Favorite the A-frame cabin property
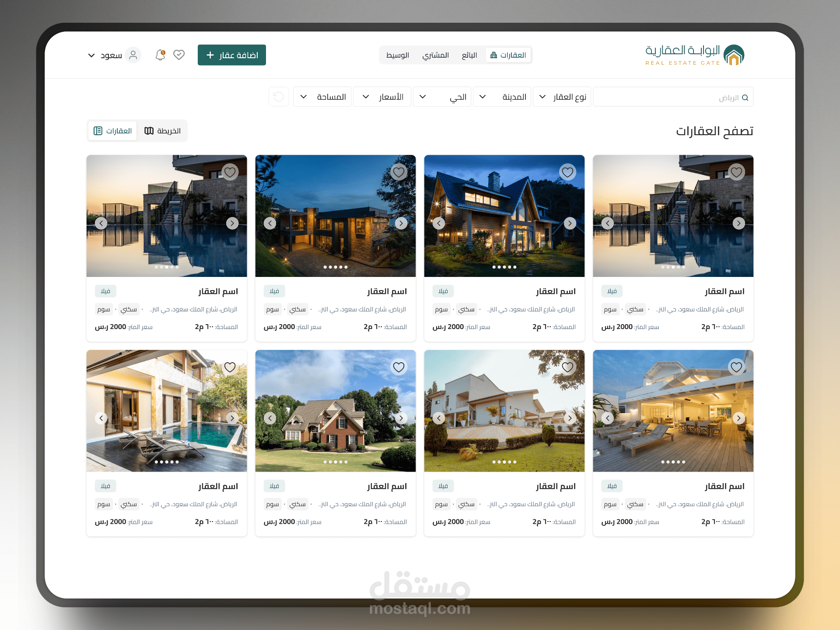The width and height of the screenshot is (840, 630). pos(567,172)
